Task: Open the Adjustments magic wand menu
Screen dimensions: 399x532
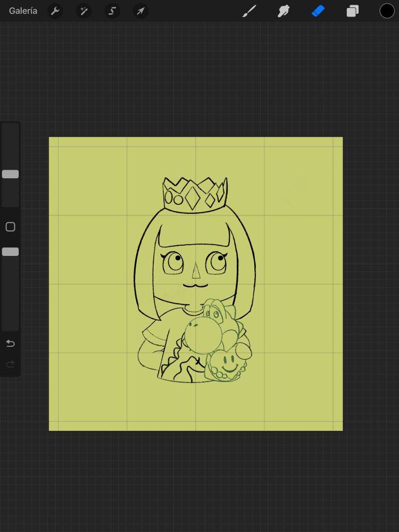Action: [84, 11]
